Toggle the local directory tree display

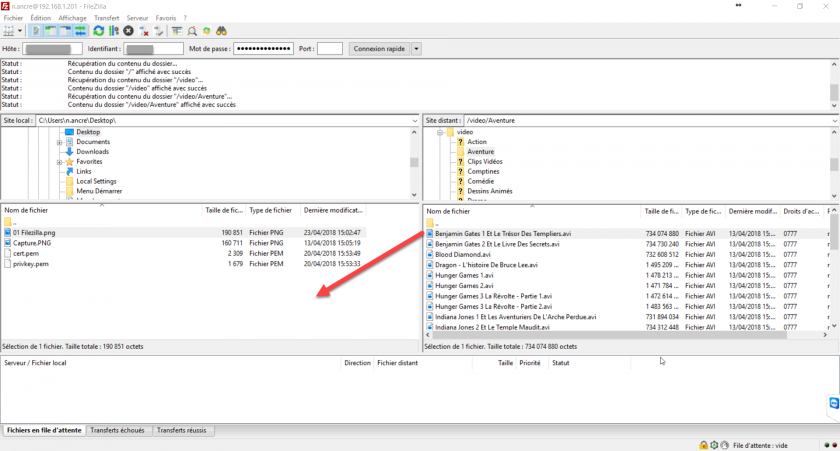(x=50, y=31)
